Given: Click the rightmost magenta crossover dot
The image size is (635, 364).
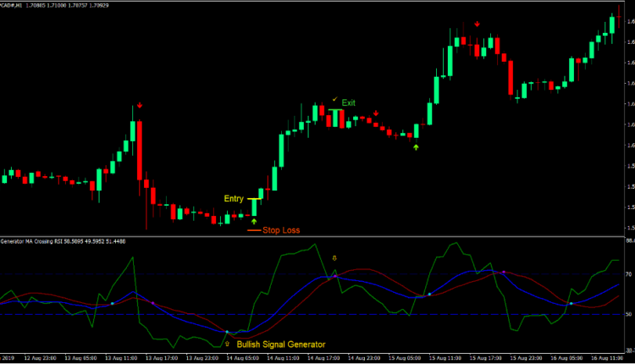Looking at the screenshot, I should tap(504, 272).
